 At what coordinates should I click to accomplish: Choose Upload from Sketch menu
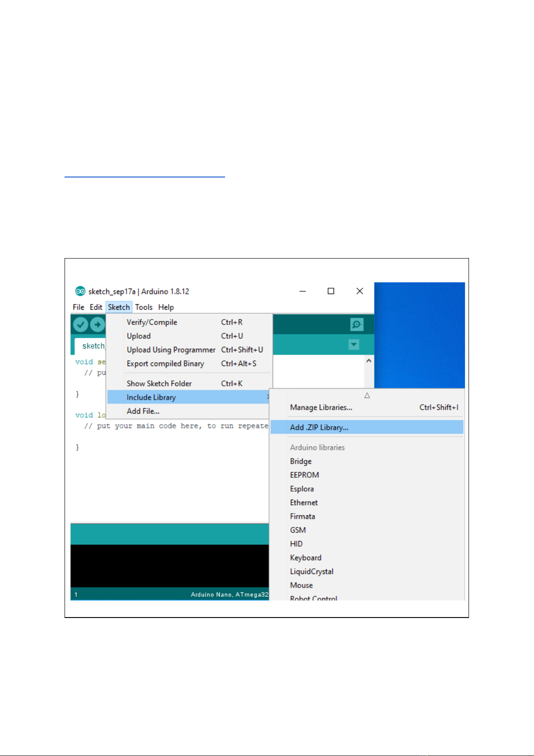point(189,336)
